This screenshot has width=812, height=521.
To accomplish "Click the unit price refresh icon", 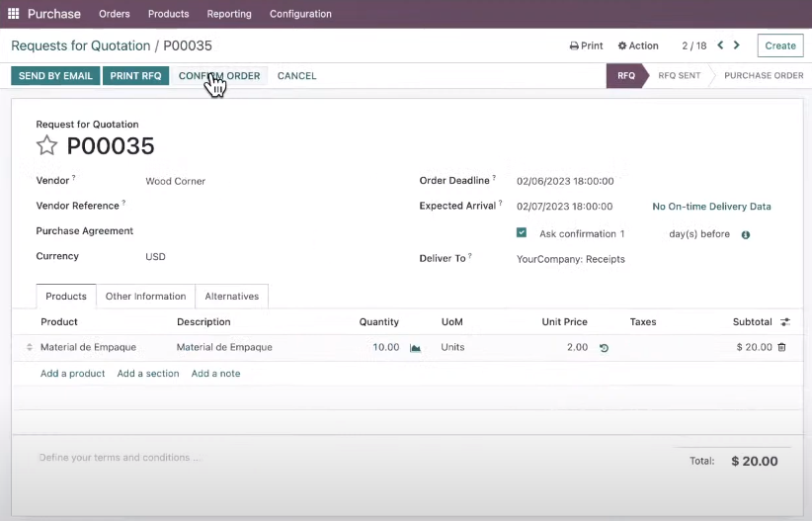I will (x=604, y=348).
